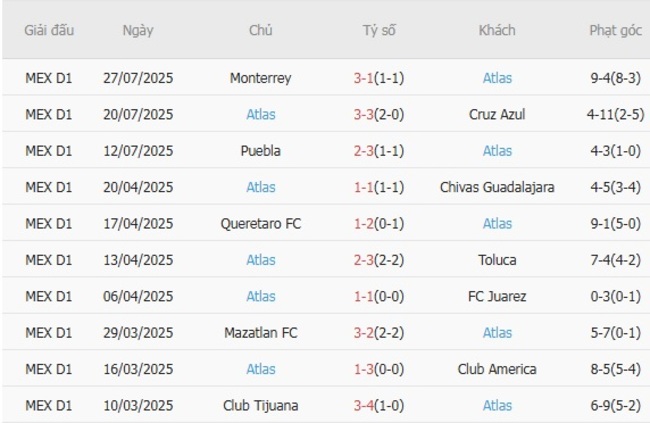This screenshot has height=423, width=650.
Task: Click the "Giải đấu" column header
Action: point(48,30)
